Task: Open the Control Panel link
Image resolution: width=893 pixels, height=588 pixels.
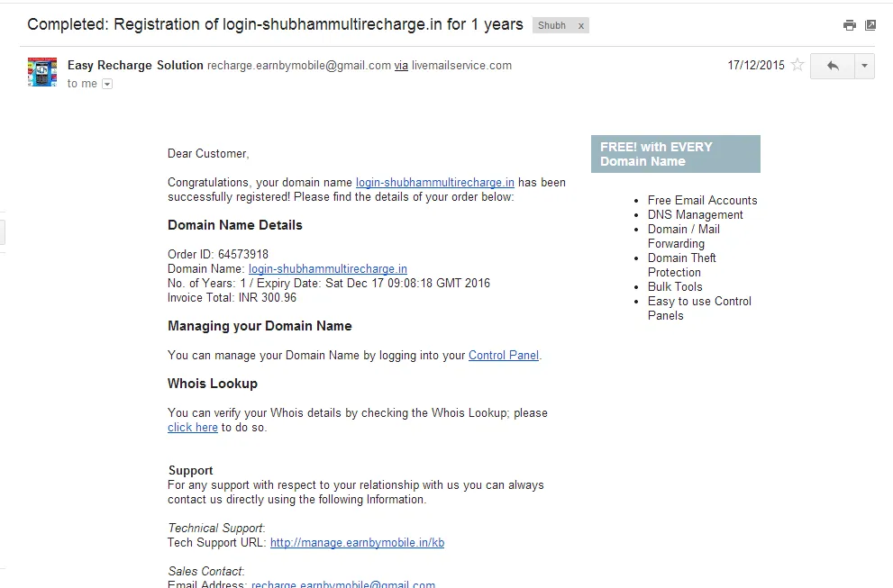Action: (x=504, y=355)
